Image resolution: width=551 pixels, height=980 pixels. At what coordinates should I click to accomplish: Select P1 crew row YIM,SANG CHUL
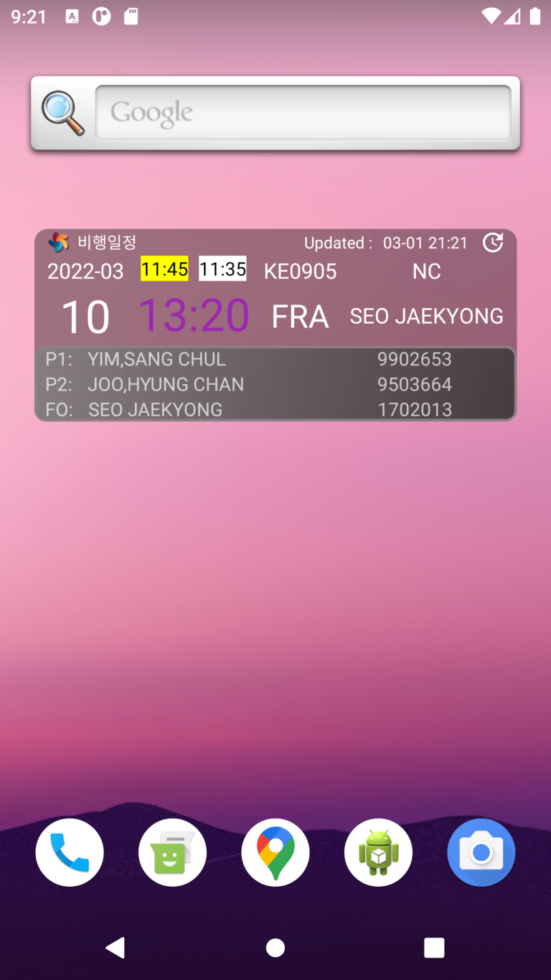pyautogui.click(x=275, y=359)
